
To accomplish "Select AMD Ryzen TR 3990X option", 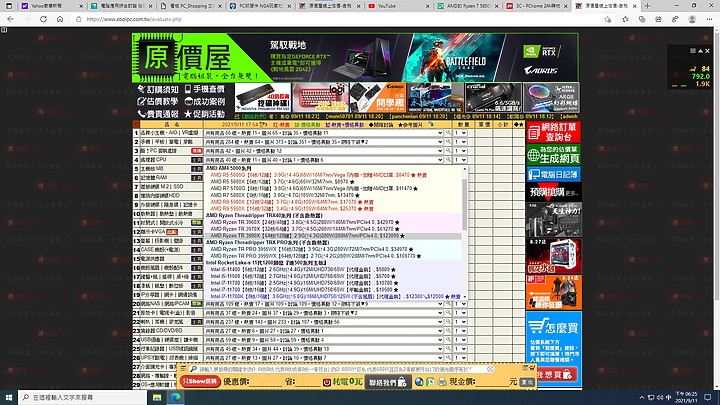I will click(333, 236).
